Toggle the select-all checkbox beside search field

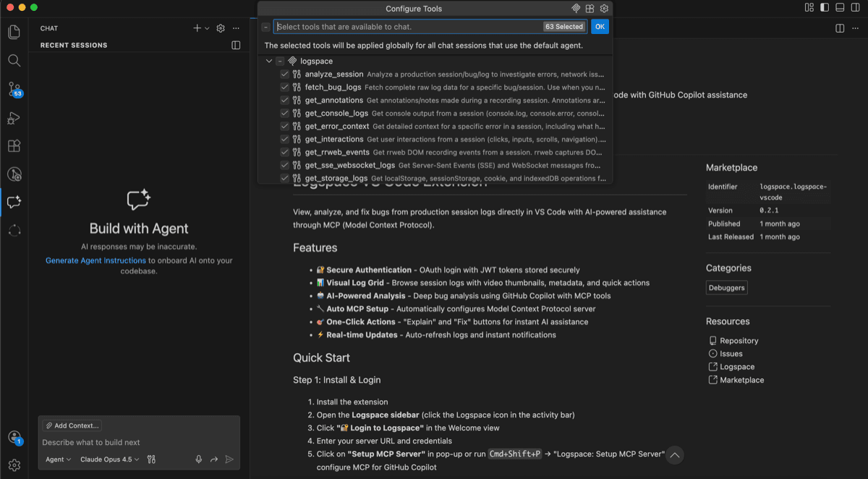266,27
